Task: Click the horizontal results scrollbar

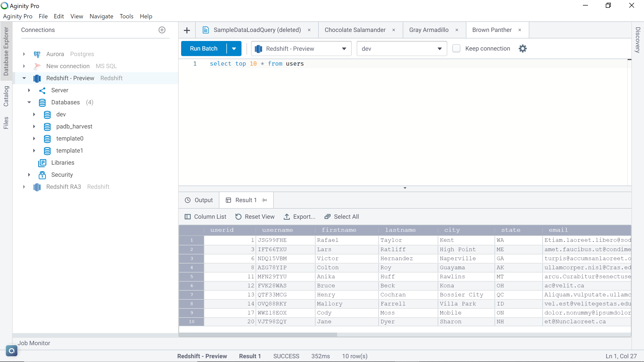Action: click(258, 335)
